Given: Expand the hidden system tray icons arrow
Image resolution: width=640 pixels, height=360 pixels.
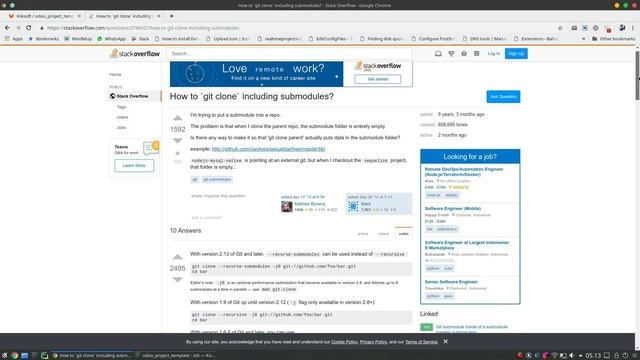Looking at the screenshot, I should pos(580,356).
